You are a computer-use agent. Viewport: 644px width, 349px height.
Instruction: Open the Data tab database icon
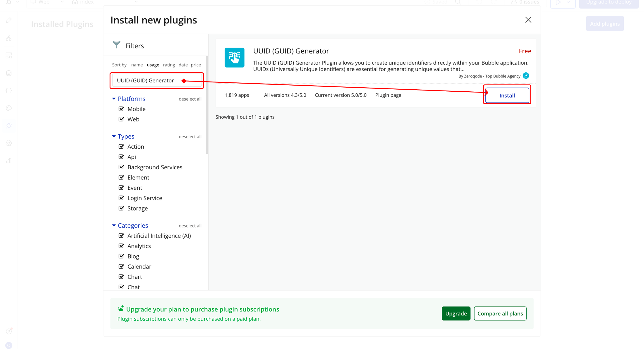9,73
